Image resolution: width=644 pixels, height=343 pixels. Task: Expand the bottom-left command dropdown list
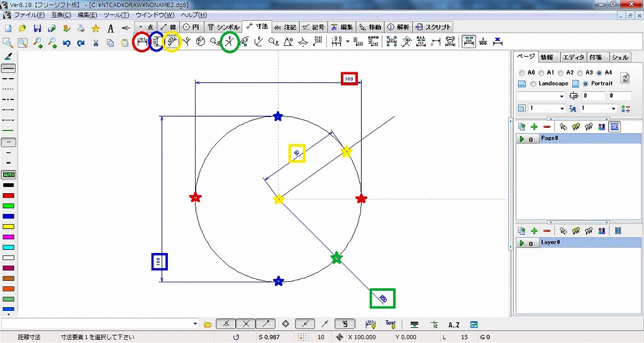click(194, 324)
